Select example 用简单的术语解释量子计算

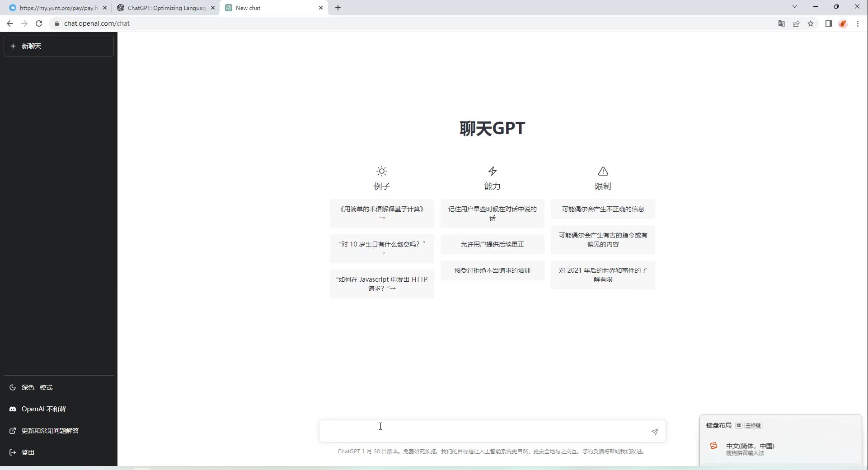click(x=382, y=214)
